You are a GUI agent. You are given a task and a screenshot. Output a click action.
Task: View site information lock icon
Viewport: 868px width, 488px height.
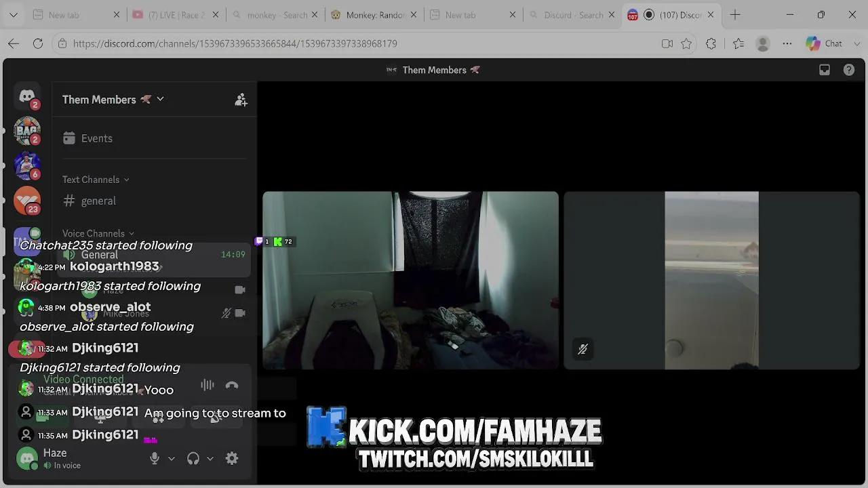(62, 43)
